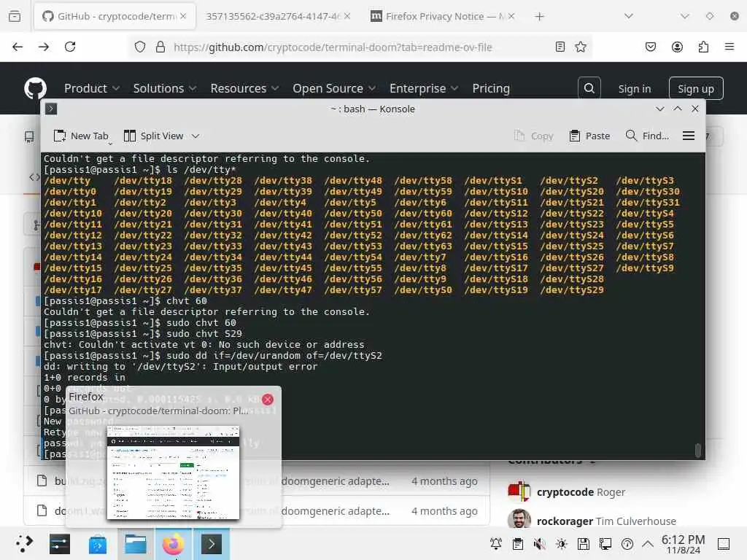This screenshot has height=560, width=747.
Task: Open Pricing link in GitHub header
Action: [x=491, y=88]
